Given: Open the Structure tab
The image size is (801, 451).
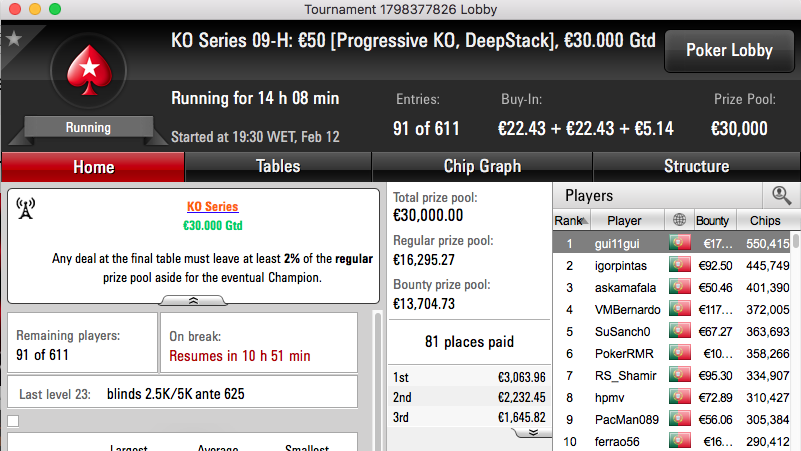Looking at the screenshot, I should (696, 167).
